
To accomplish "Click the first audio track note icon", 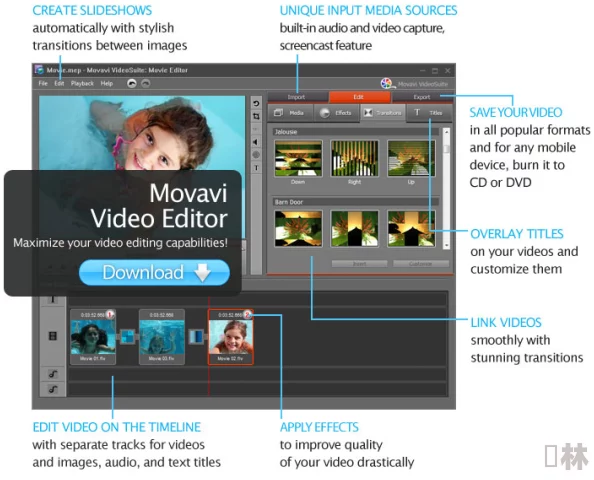I will [x=53, y=374].
